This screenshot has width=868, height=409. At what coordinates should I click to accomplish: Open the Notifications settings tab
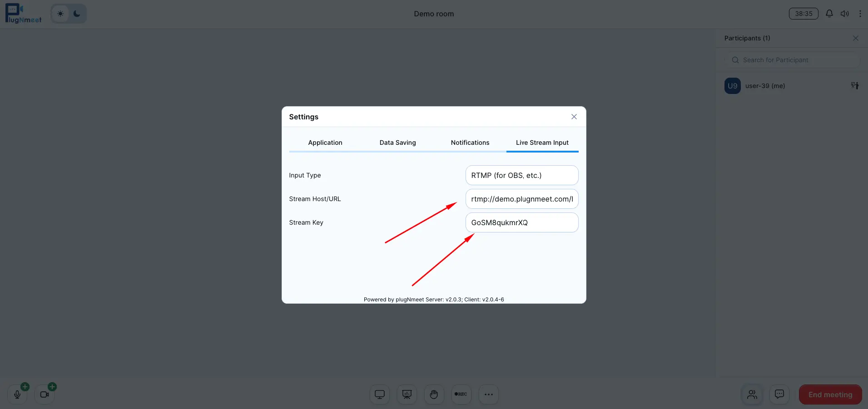pos(470,143)
